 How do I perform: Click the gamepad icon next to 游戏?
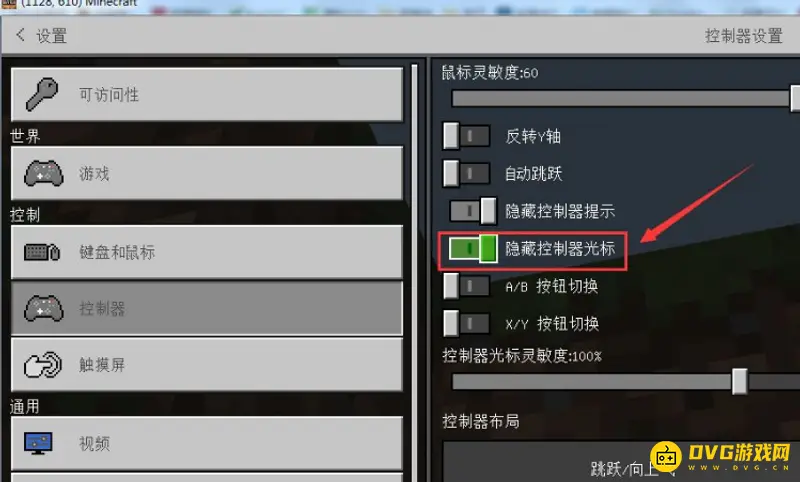[44, 173]
